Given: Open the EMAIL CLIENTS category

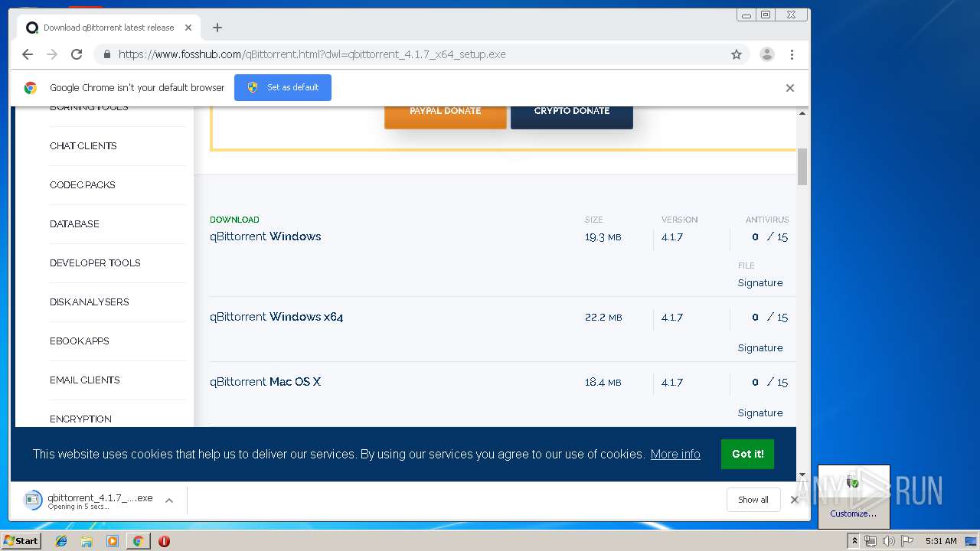Looking at the screenshot, I should (x=85, y=380).
